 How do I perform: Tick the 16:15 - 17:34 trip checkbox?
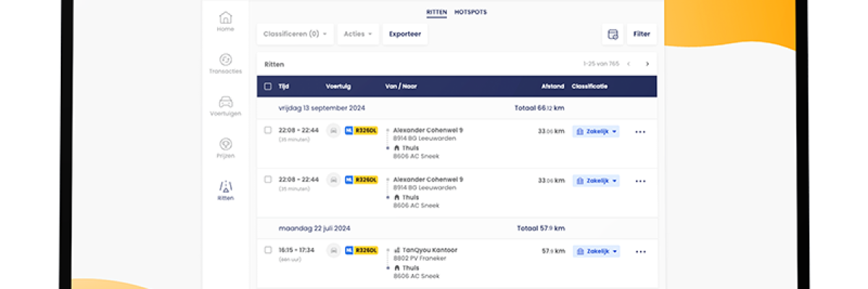coord(268,250)
